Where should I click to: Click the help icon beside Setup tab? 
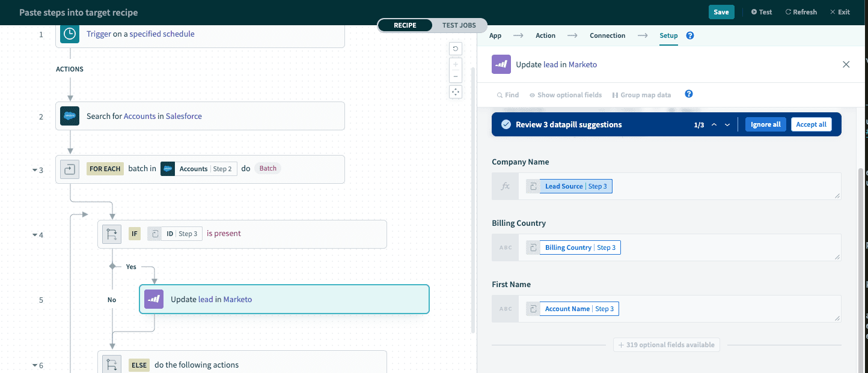point(690,35)
